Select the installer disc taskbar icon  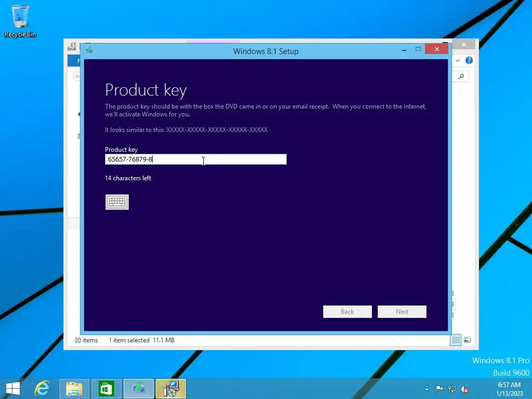(x=170, y=389)
